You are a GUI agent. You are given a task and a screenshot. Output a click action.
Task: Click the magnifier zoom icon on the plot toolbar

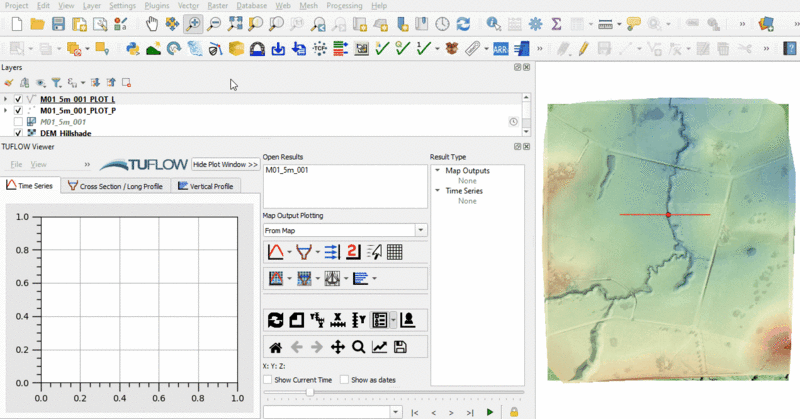(x=358, y=348)
